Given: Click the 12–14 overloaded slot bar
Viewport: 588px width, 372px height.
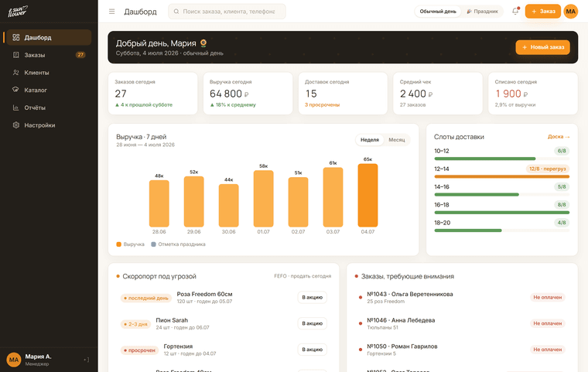Looking at the screenshot, I should (502, 176).
